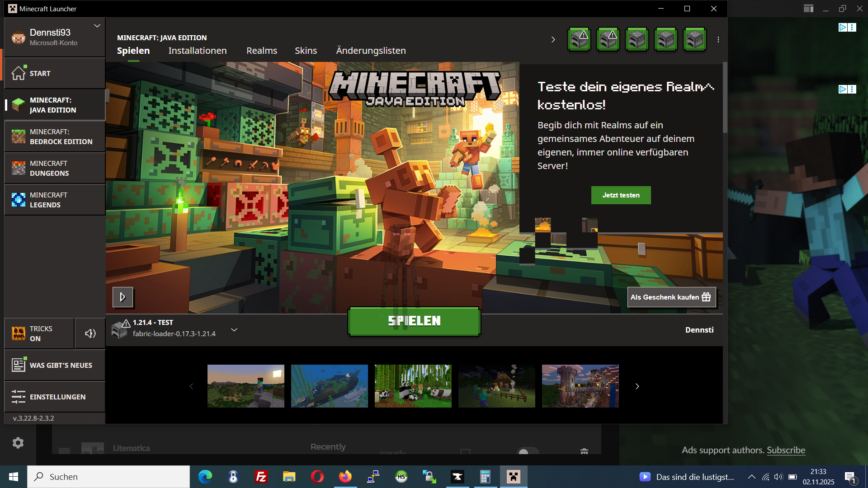
Task: Expand the 1.21.4 - TEST installation dropdown
Action: [234, 330]
